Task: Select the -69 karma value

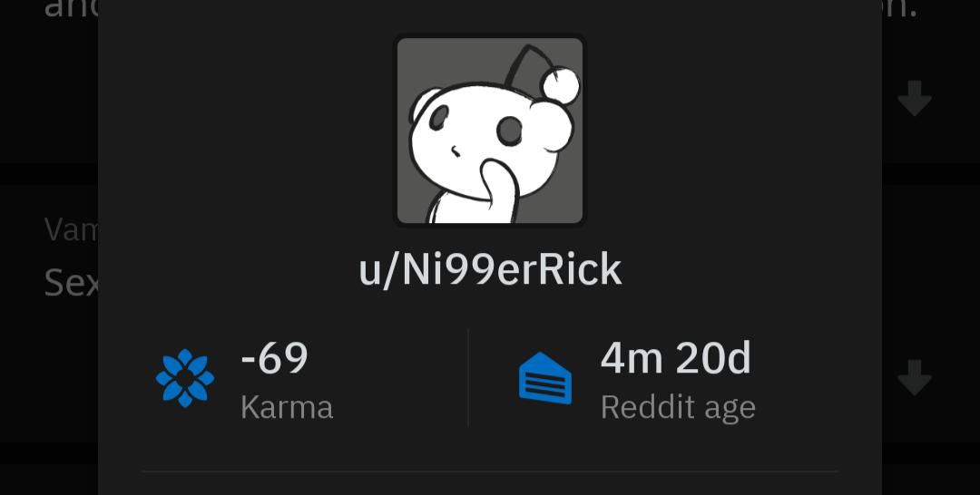Action: pos(274,358)
